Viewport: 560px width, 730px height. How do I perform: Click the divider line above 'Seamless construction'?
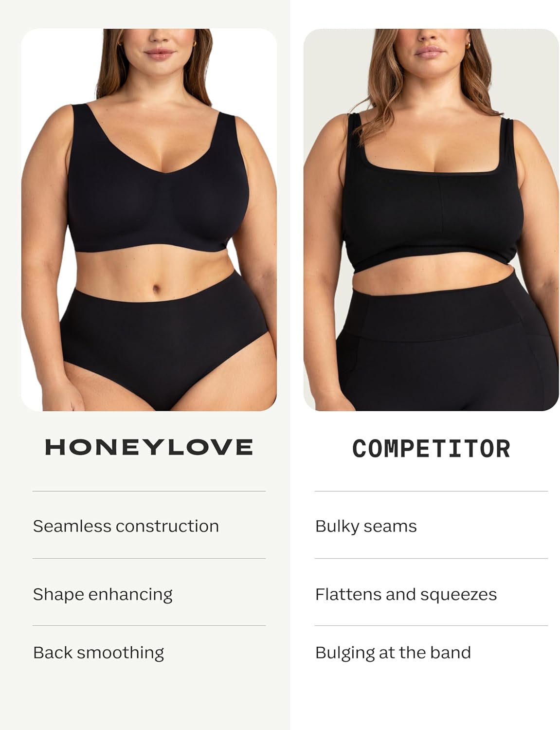pos(149,491)
